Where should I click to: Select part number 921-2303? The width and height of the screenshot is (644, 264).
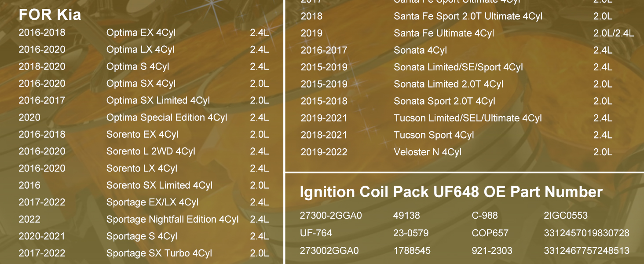click(492, 251)
